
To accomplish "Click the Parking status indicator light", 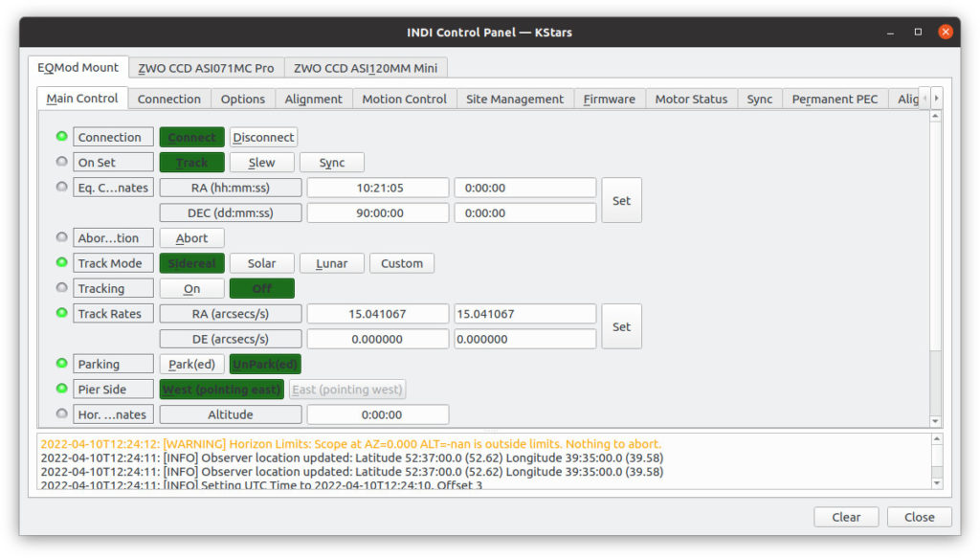I will point(62,363).
